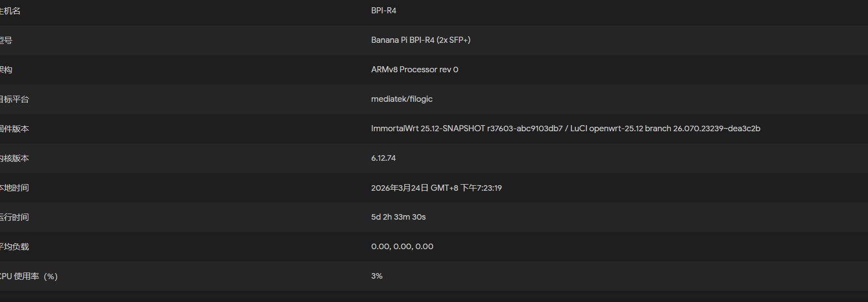Click the ARMv8 Processor rev 0 value

[414, 70]
